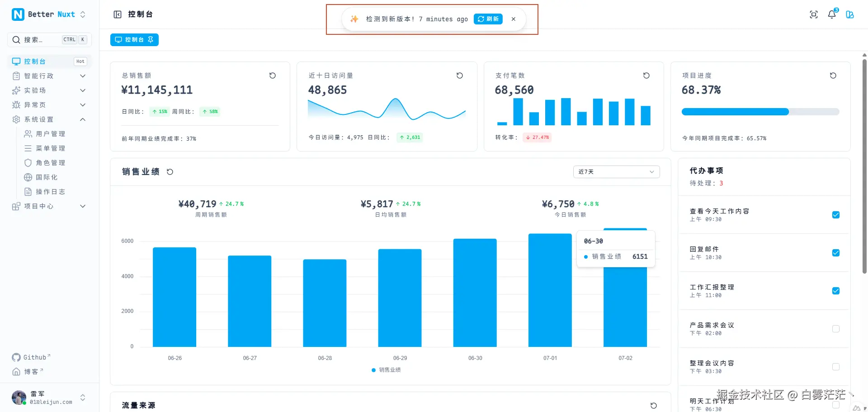Click the search magnifier icon
This screenshot has height=412, width=868.
16,40
